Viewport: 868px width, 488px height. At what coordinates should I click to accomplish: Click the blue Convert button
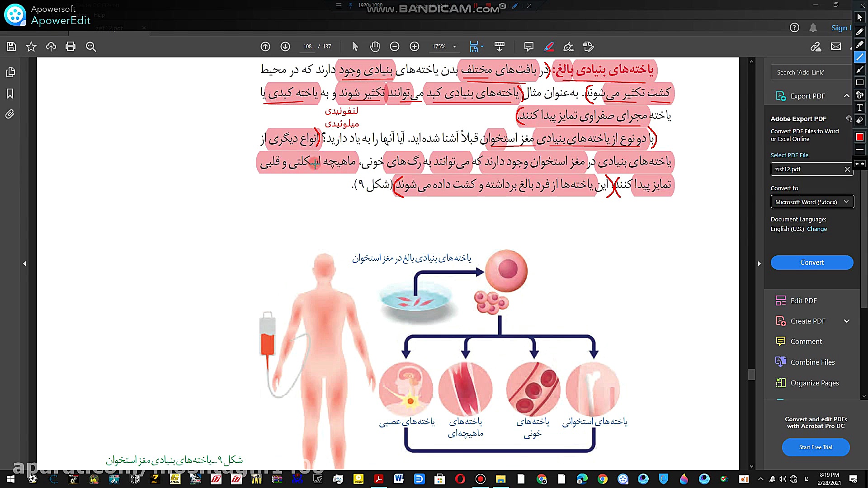pos(812,263)
